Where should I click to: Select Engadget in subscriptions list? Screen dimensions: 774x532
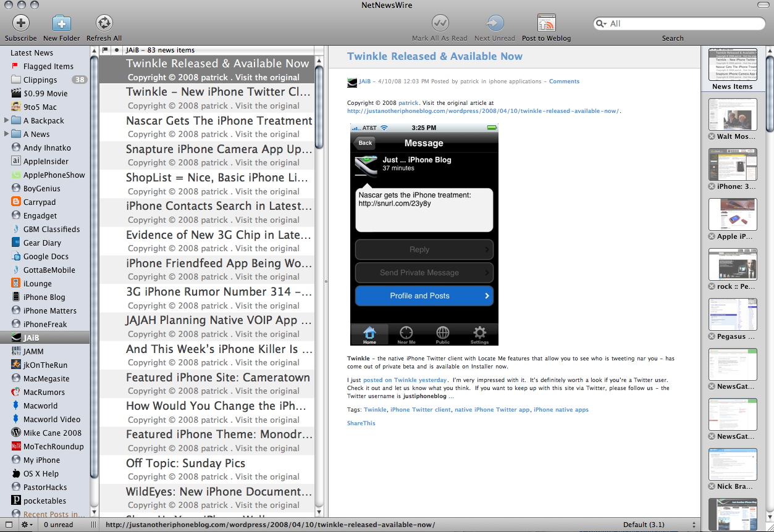pyautogui.click(x=40, y=215)
